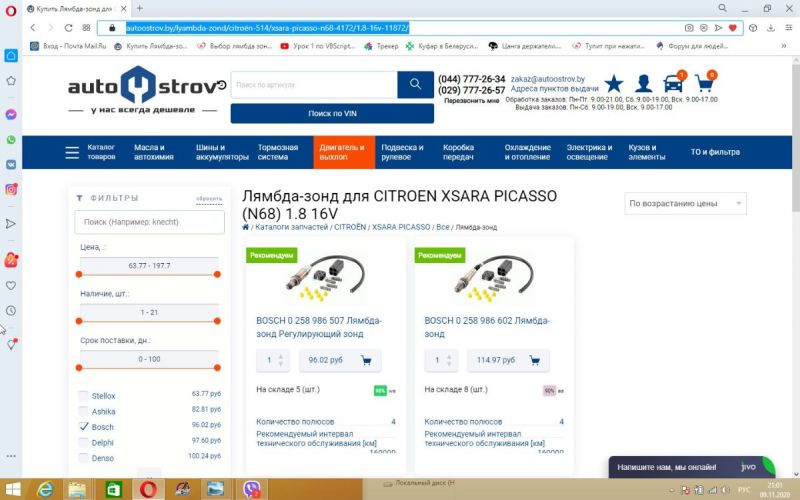Screen dimensions: 800x500
Task: Open Instagram in the Opera sidebar
Action: [x=11, y=189]
